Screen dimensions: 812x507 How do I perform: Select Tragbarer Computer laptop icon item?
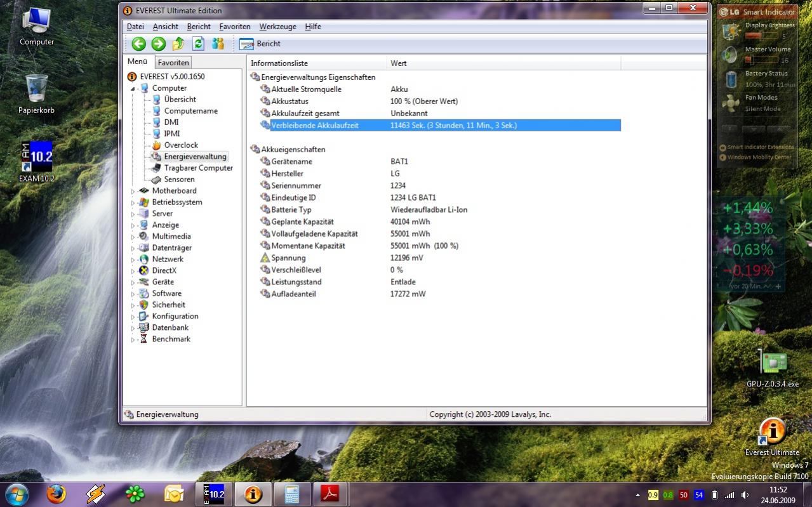[x=156, y=168]
